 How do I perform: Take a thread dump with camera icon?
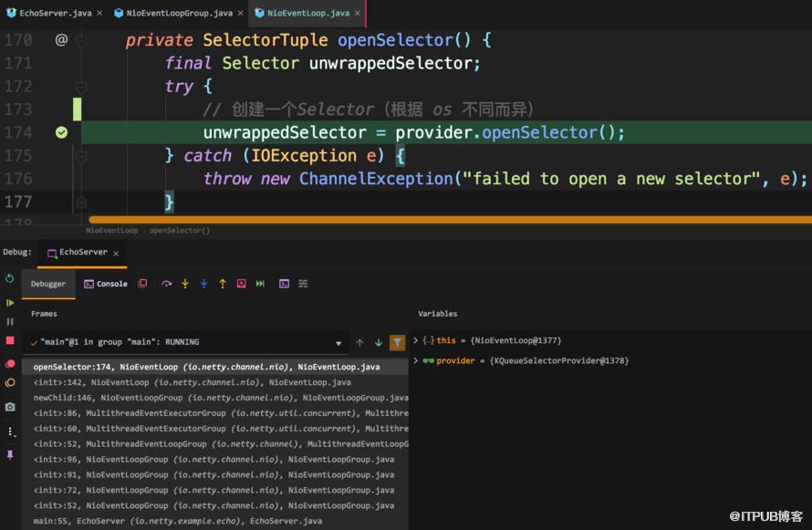[10, 407]
